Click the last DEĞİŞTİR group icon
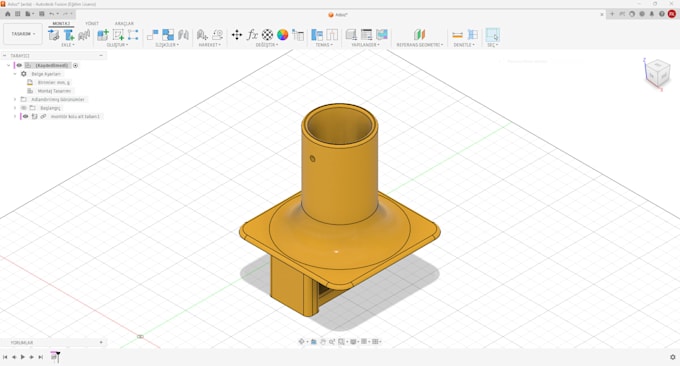Viewport: 680px width, 366px height. click(x=298, y=35)
